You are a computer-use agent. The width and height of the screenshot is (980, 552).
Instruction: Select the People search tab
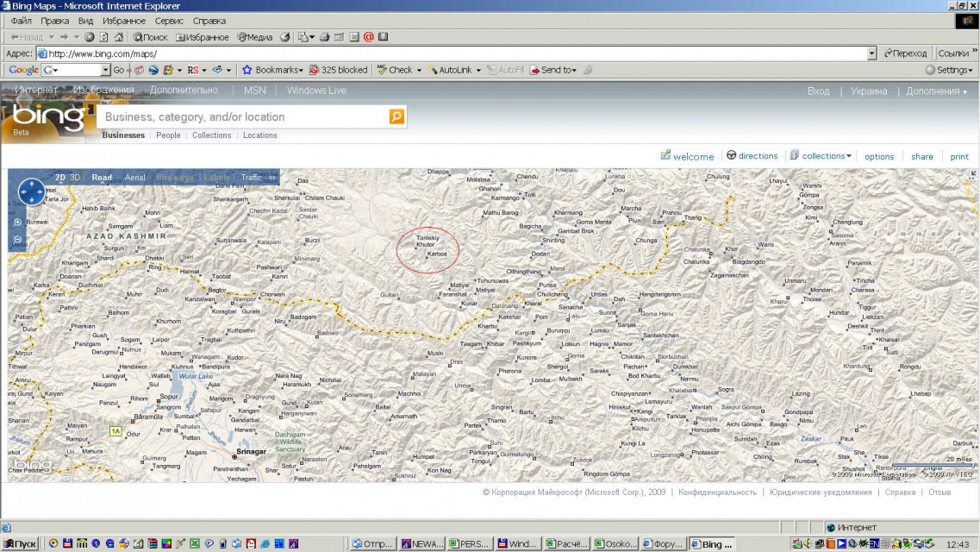(168, 135)
